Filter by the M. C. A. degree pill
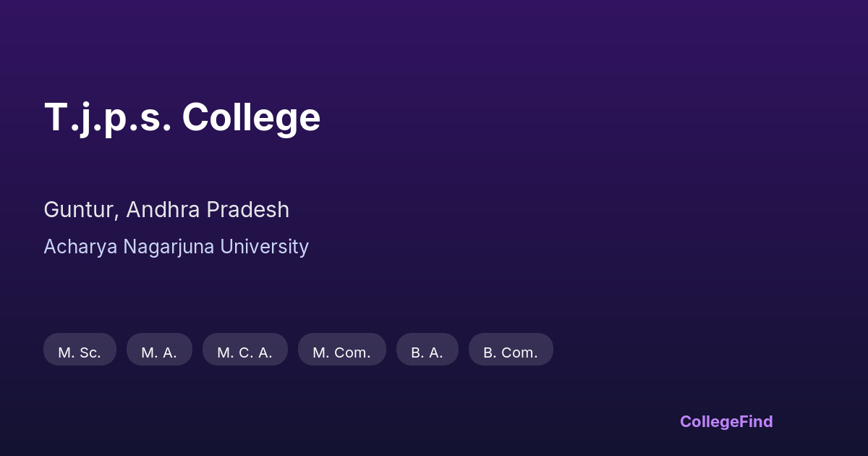This screenshot has width=868, height=456. coord(244,352)
